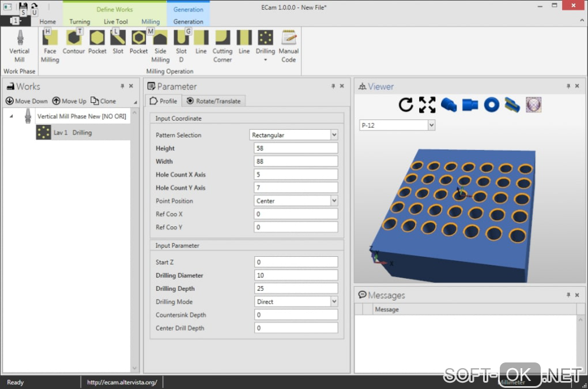Open the Live Tool ribbon tab
This screenshot has width=588, height=389.
coord(115,21)
